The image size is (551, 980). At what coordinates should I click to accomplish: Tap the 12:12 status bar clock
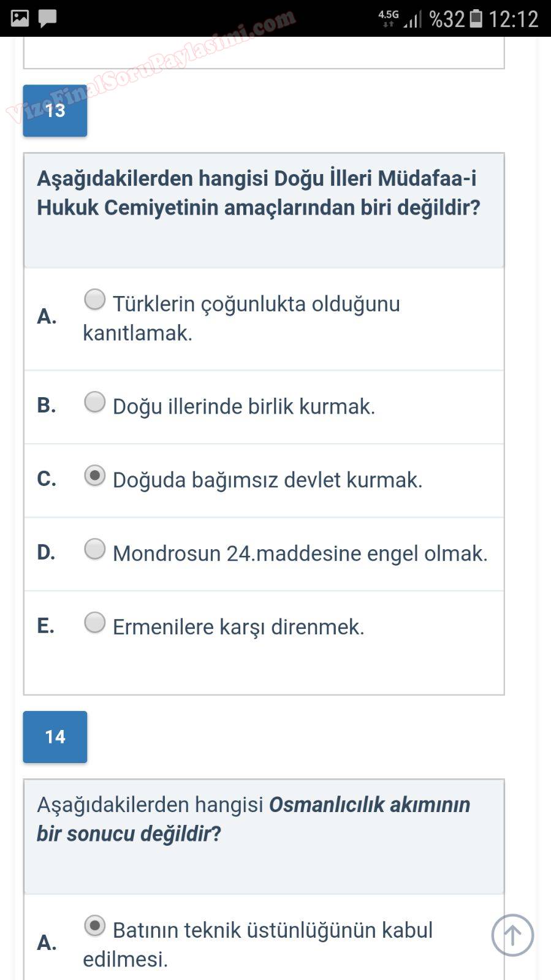513,19
